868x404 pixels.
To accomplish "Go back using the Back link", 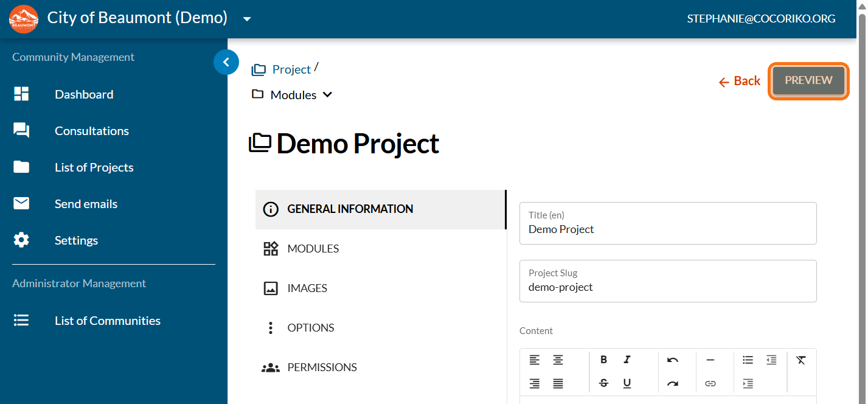I will [x=740, y=81].
